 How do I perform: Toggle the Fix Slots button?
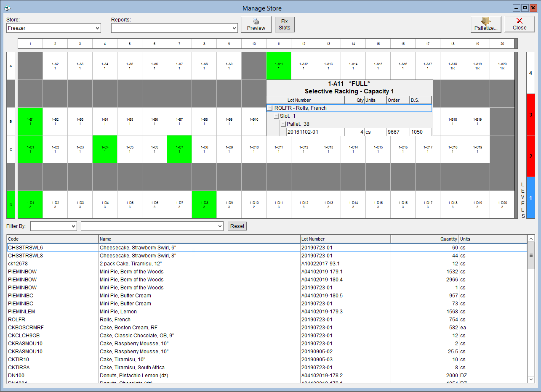[285, 24]
